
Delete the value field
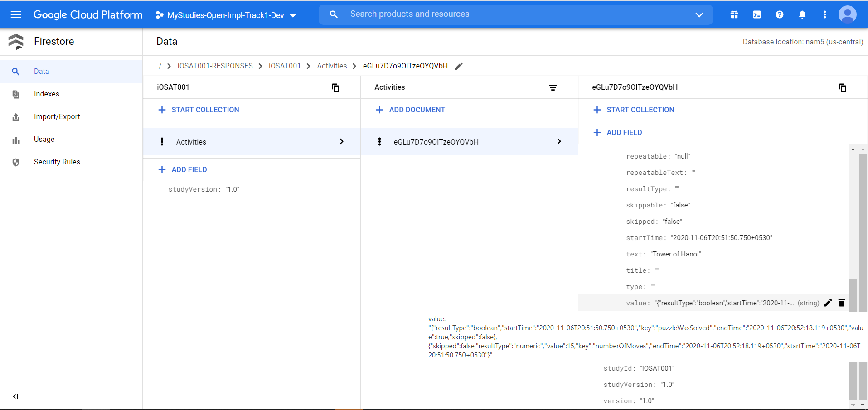(x=842, y=303)
